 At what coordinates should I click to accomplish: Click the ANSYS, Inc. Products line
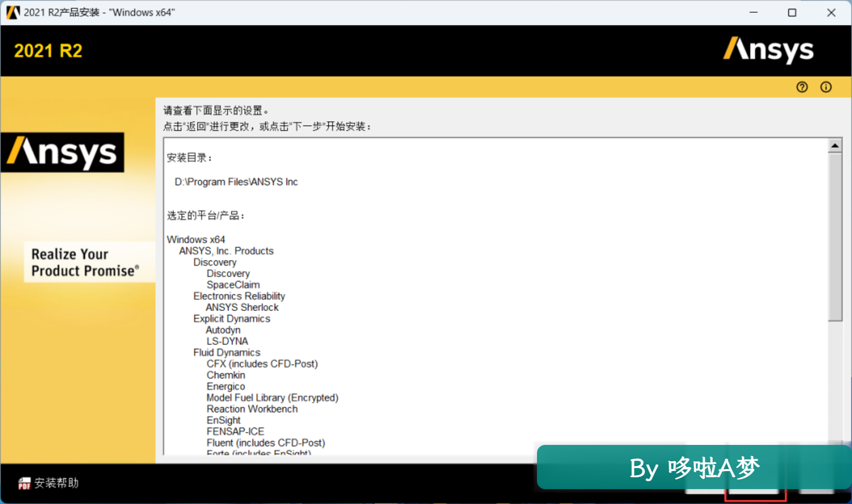click(226, 251)
